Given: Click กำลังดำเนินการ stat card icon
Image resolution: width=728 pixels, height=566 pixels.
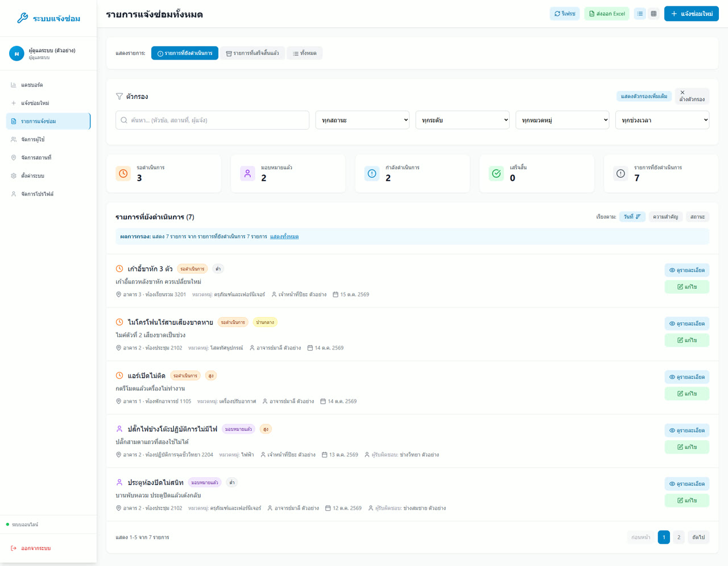Looking at the screenshot, I should (372, 173).
